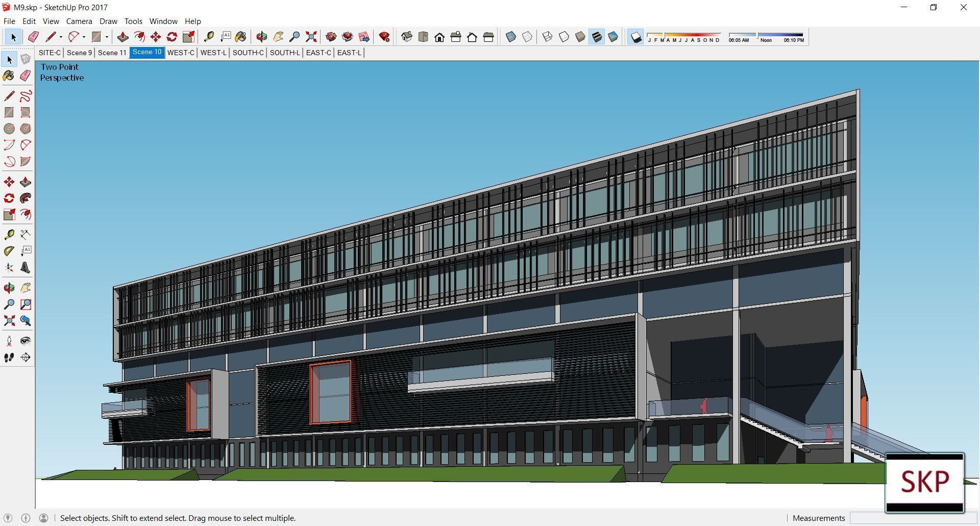Screen dimensions: 980x526
Task: Activate the Orbit tool in top toolbar
Action: (262, 37)
